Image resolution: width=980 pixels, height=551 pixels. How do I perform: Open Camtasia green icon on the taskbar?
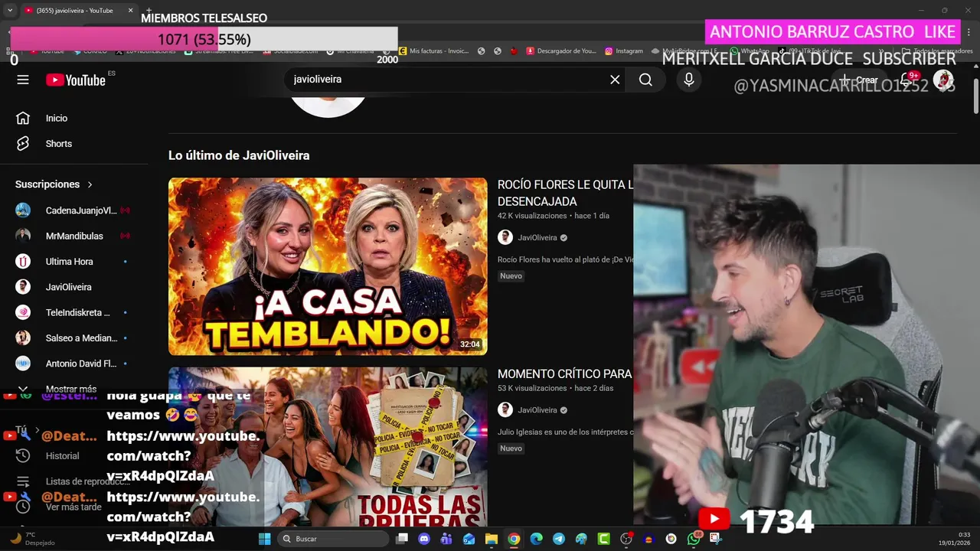603,539
